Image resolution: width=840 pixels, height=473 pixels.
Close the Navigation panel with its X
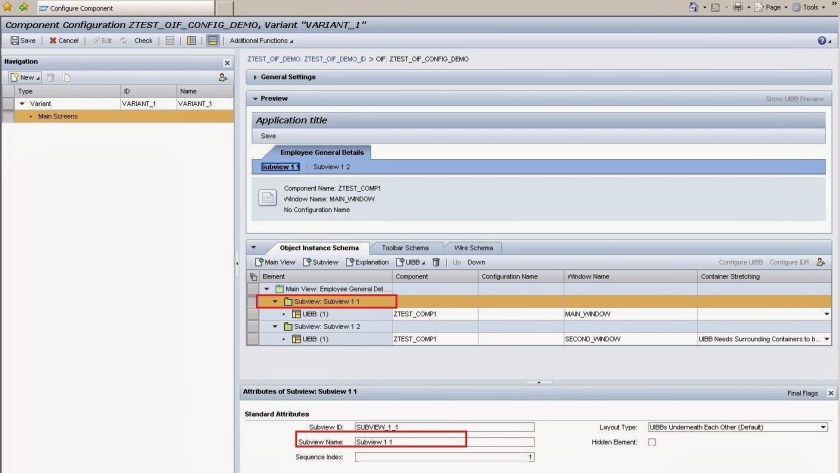226,62
